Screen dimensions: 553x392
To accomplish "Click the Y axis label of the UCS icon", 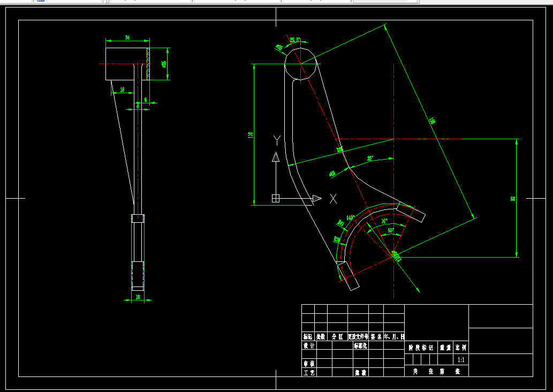I will click(x=277, y=140).
